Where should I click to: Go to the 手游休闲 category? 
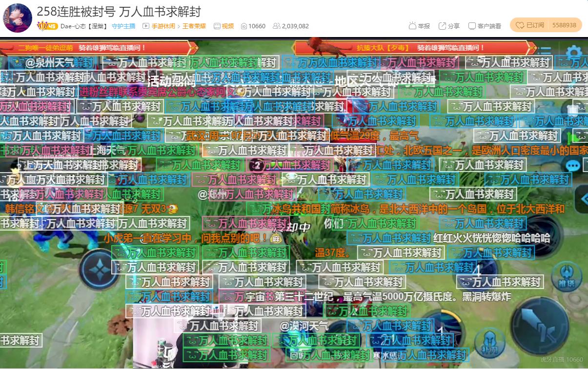pos(163,26)
